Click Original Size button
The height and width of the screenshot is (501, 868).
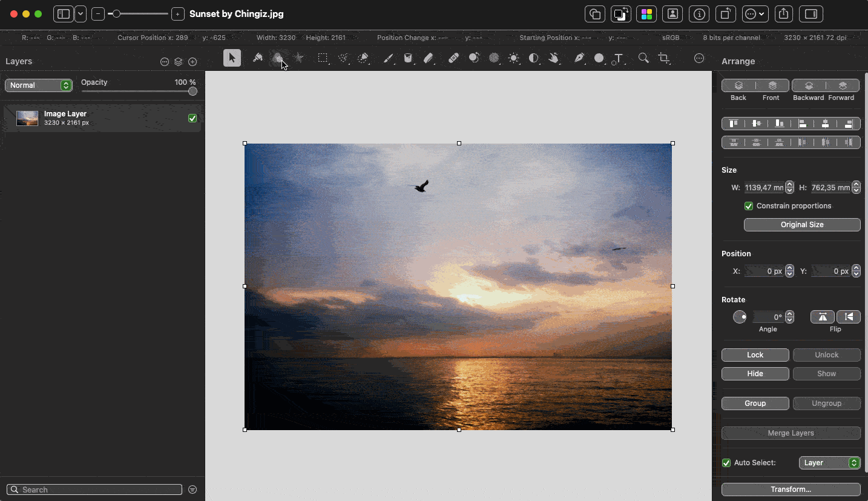802,225
